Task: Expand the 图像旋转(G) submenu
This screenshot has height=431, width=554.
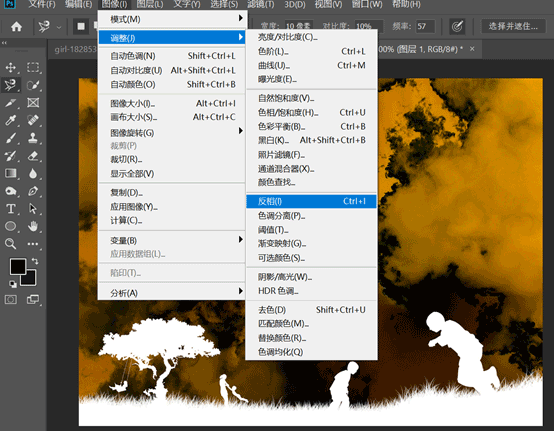Action: [172, 132]
